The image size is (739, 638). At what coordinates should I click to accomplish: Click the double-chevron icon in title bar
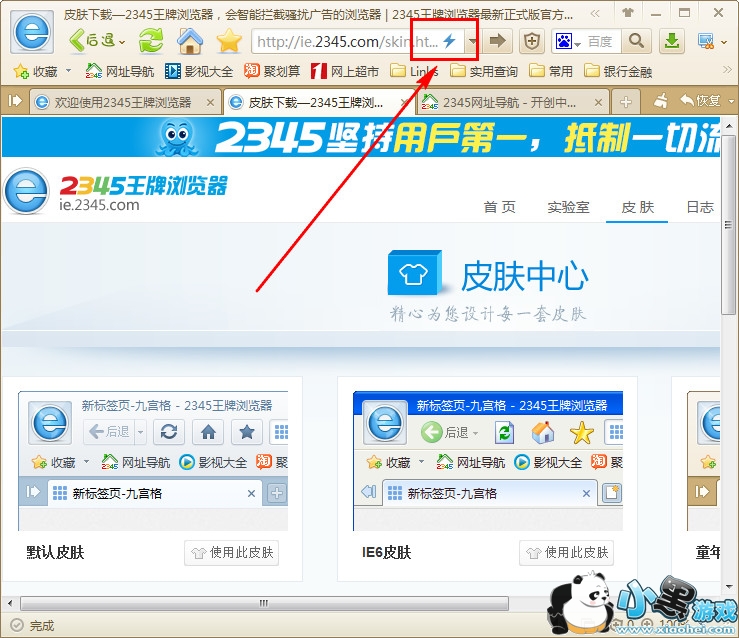pyautogui.click(x=595, y=13)
